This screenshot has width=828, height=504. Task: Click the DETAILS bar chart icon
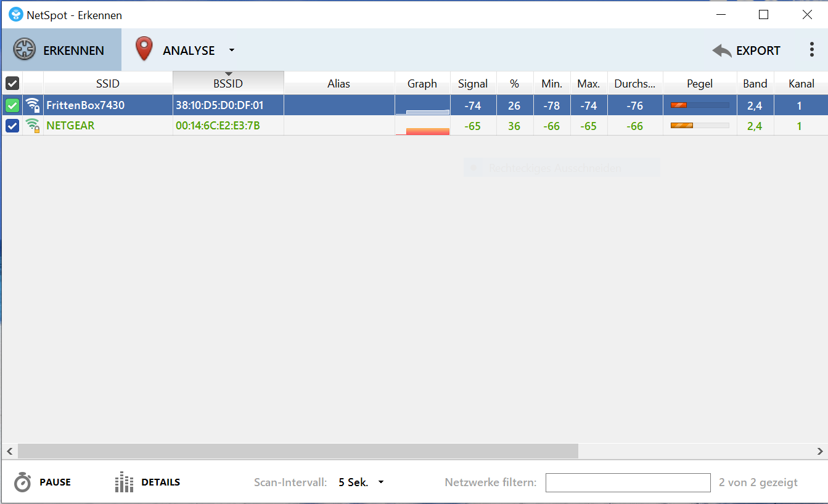[x=124, y=482]
